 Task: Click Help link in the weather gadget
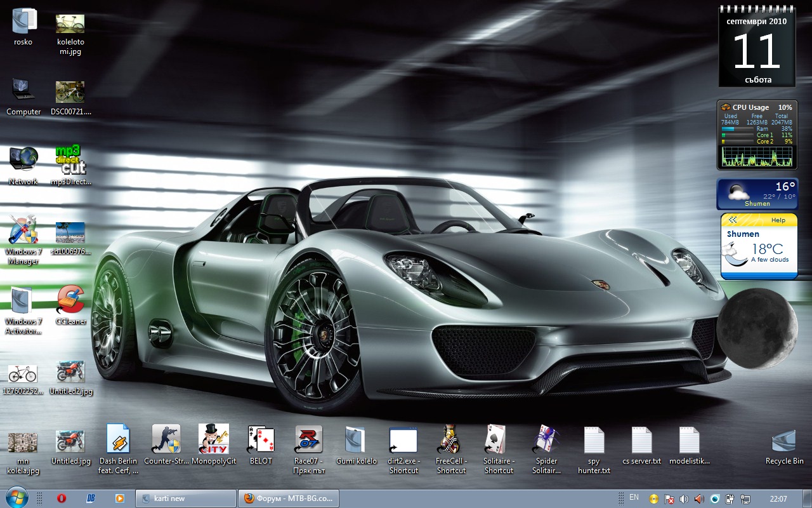pos(778,220)
